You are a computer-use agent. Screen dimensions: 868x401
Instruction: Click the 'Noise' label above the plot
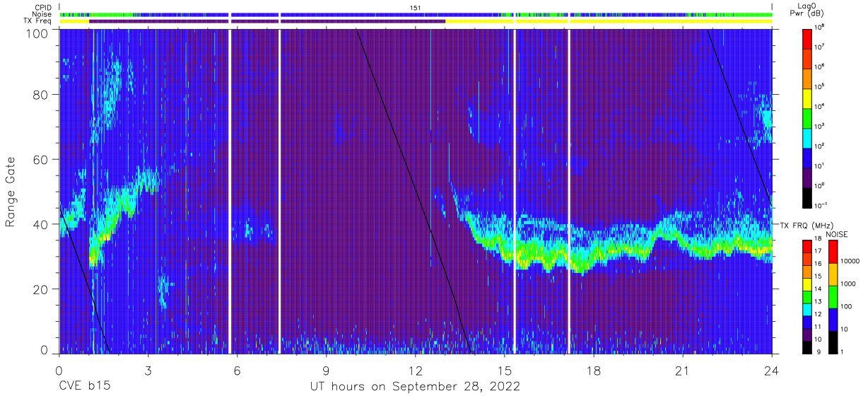(42, 14)
